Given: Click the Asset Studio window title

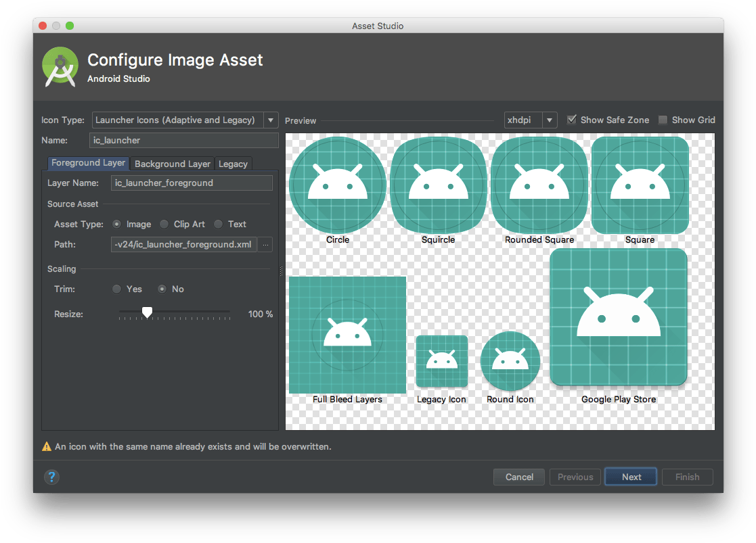Looking at the screenshot, I should point(378,26).
